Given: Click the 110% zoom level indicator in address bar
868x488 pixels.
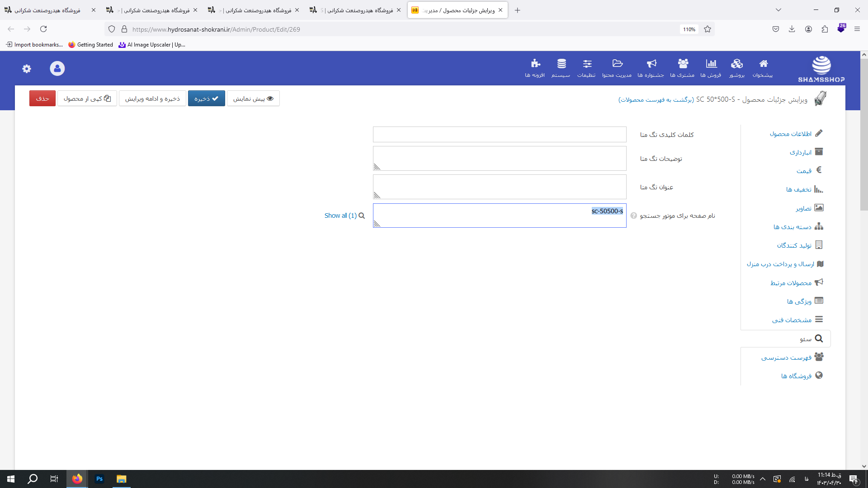Looking at the screenshot, I should coord(689,29).
